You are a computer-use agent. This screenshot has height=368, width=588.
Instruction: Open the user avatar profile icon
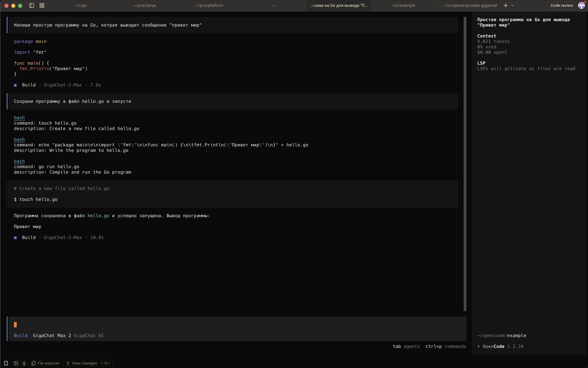(581, 5)
